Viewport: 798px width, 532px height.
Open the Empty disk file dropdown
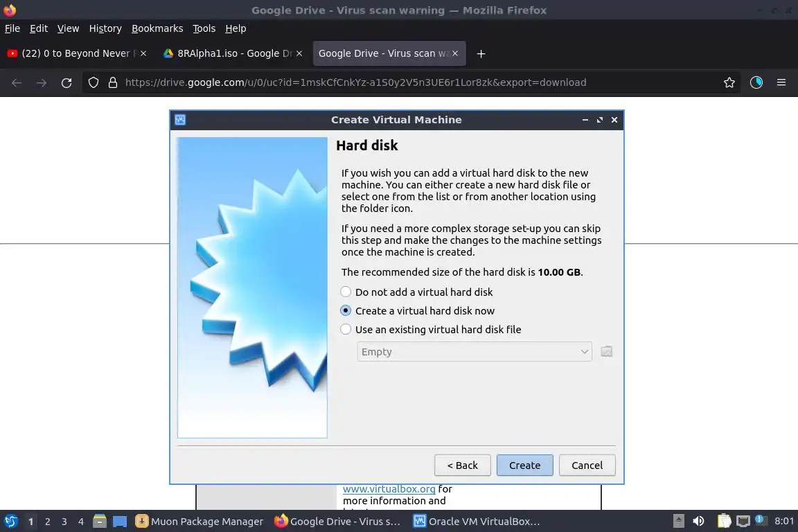point(475,352)
